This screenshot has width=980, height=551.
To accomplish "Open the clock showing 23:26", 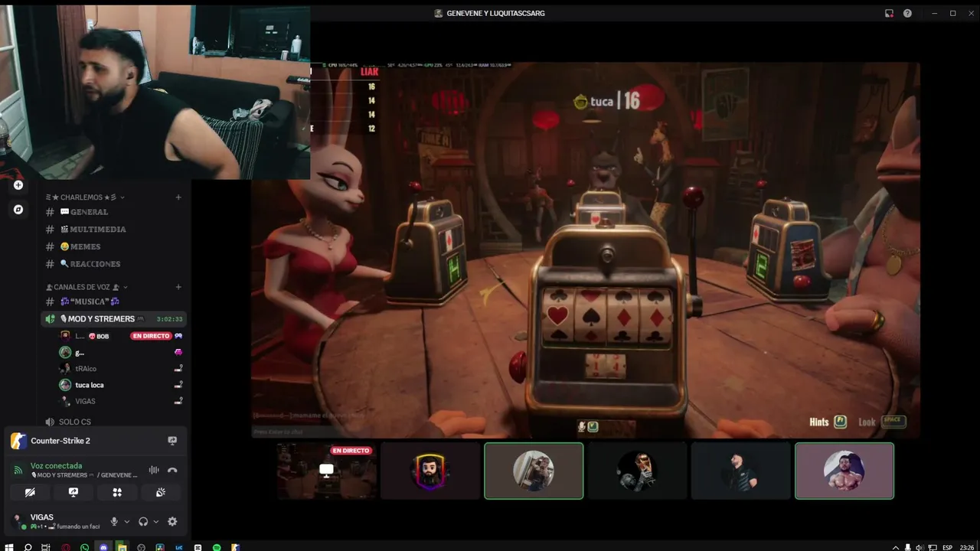I will 967,547.
